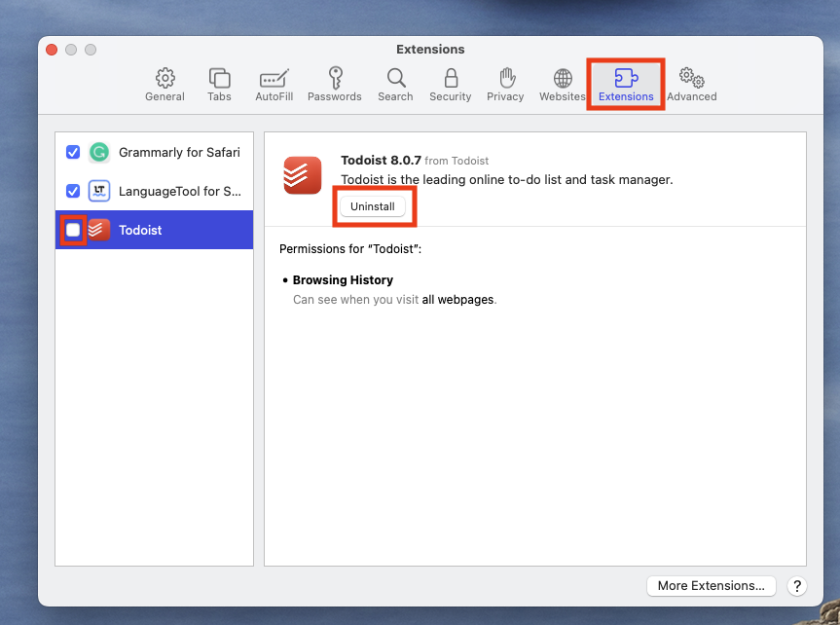Click the Browsing History permission heading
This screenshot has width=840, height=625.
[343, 279]
